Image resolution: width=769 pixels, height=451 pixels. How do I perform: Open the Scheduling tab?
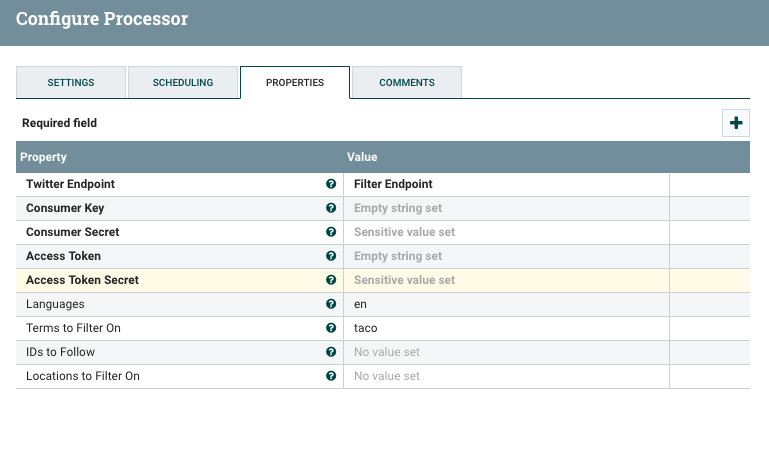tap(183, 83)
